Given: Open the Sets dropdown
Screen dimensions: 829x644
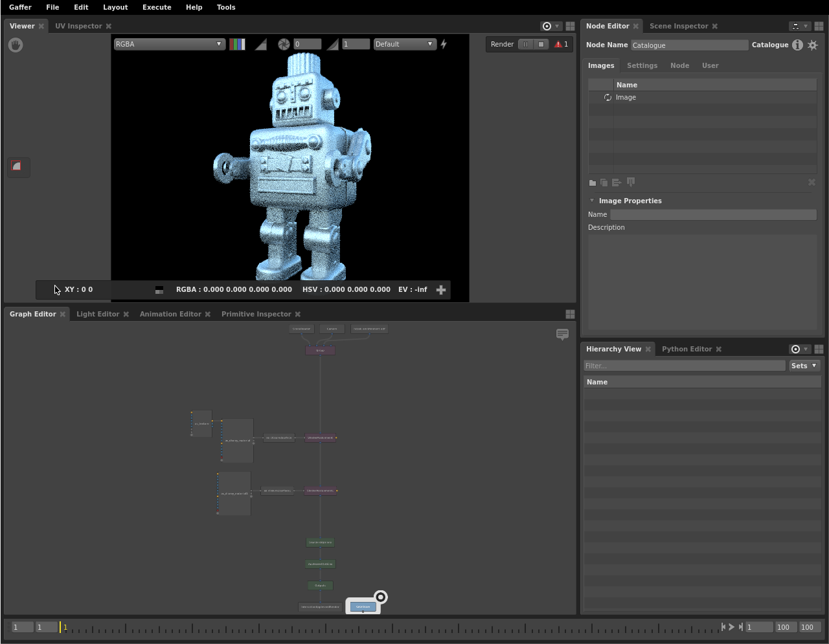Looking at the screenshot, I should (x=804, y=366).
